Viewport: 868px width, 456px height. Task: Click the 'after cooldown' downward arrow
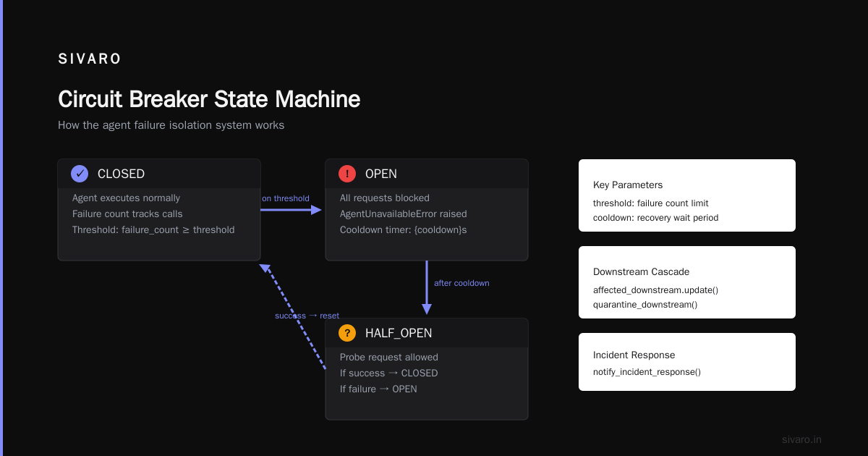pyautogui.click(x=427, y=288)
